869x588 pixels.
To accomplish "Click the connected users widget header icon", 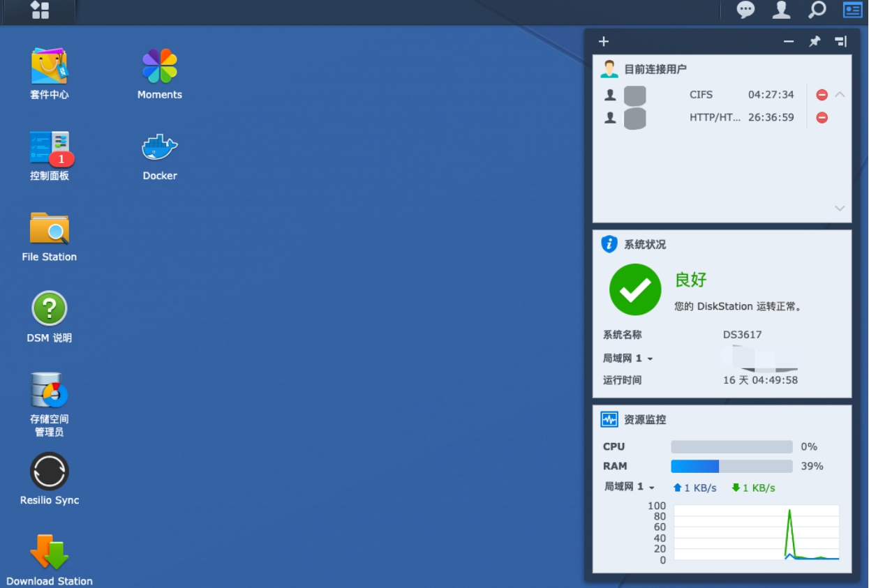I will click(609, 68).
